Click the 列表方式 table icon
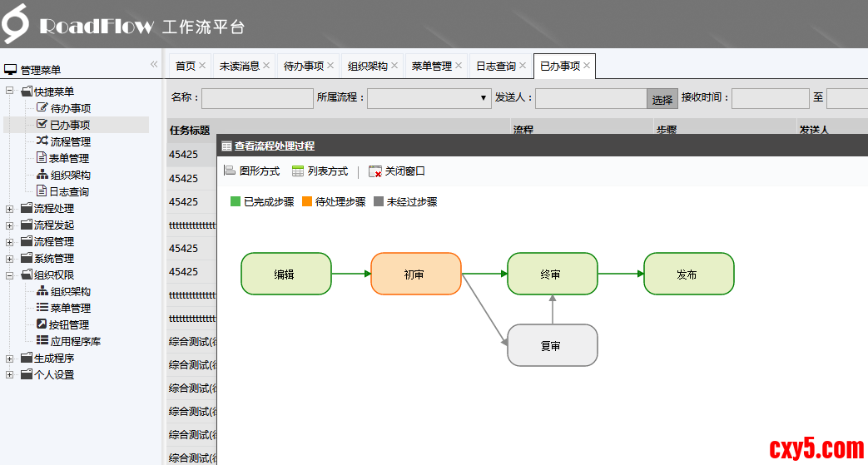 click(x=298, y=171)
